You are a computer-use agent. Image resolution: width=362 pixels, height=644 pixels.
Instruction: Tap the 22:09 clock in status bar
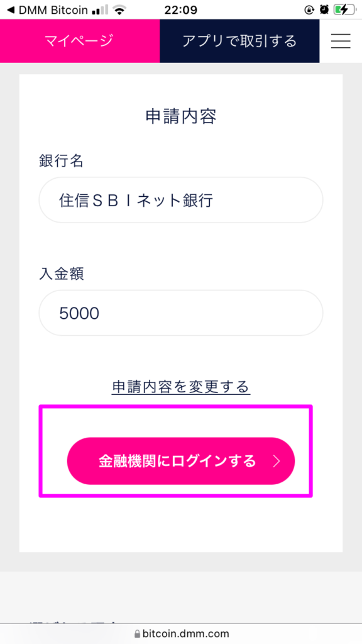pos(181,9)
